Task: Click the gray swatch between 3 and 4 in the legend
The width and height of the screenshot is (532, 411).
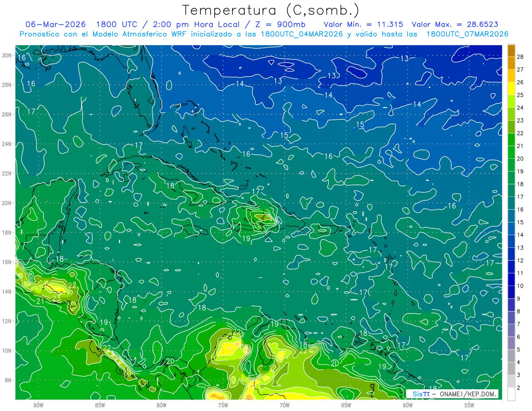Action: pos(511,368)
